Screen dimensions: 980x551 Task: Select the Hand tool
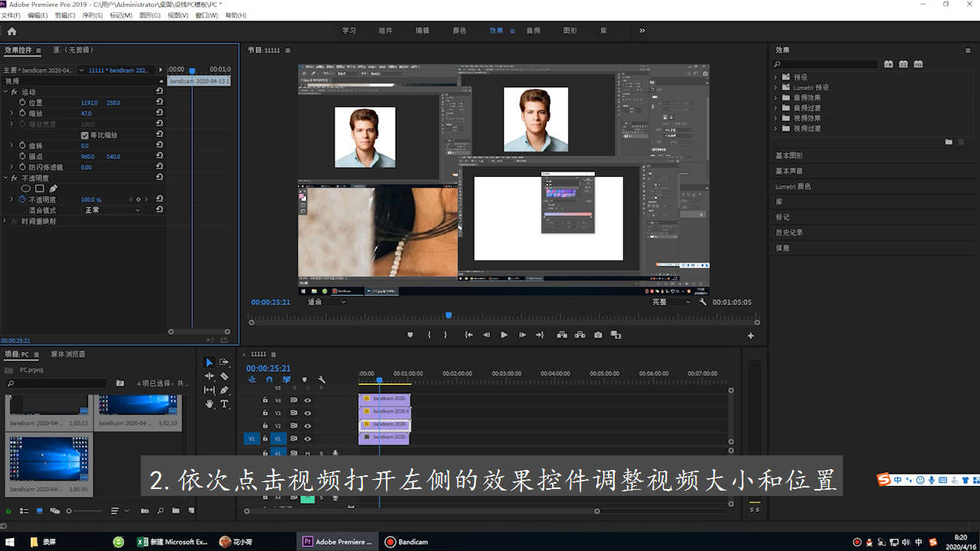(x=209, y=404)
